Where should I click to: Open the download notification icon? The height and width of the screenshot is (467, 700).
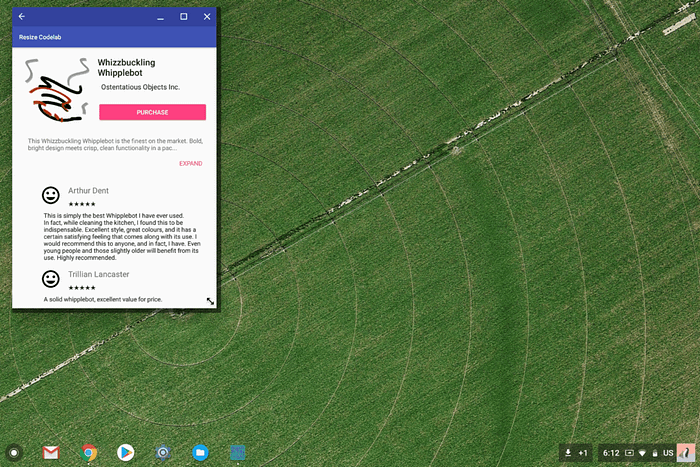click(x=568, y=453)
